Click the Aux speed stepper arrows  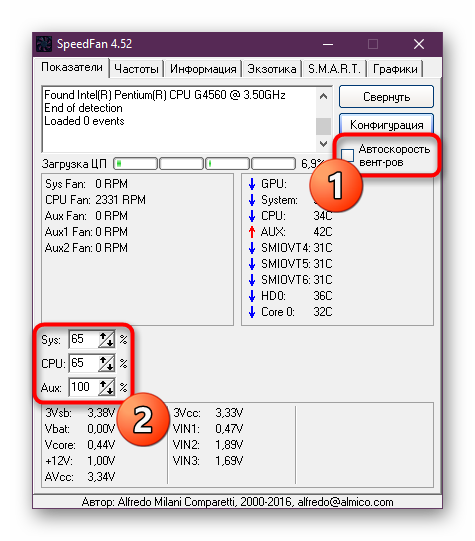point(107,387)
